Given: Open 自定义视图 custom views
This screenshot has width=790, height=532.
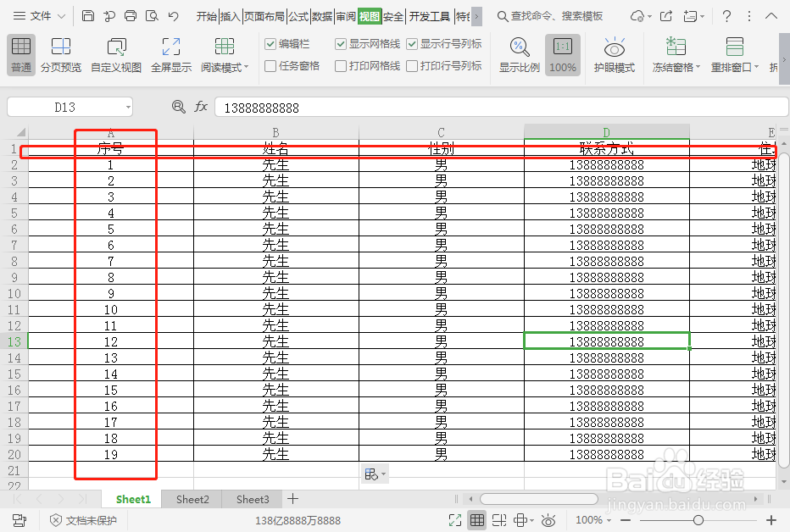Looking at the screenshot, I should [x=116, y=55].
